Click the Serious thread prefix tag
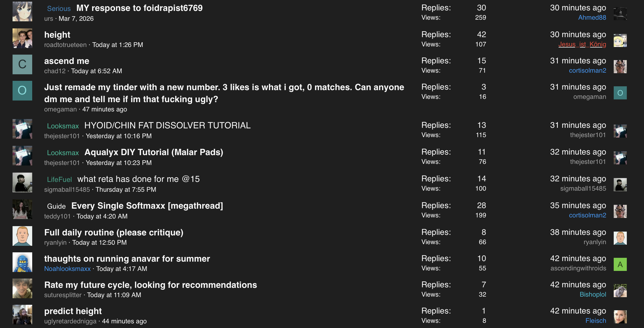The width and height of the screenshot is (644, 328). pos(59,8)
